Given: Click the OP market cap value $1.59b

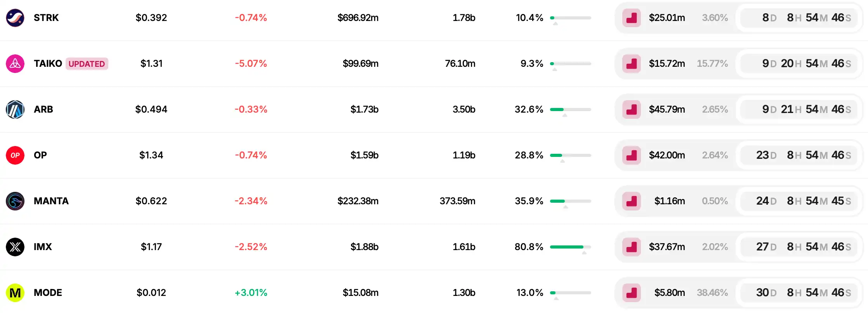Looking at the screenshot, I should [x=364, y=155].
